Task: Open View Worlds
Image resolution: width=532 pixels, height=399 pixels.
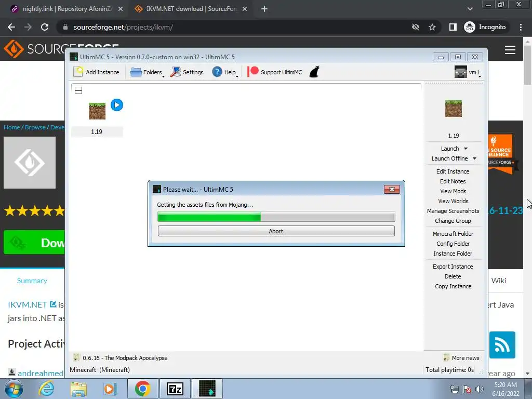Action: 453,201
